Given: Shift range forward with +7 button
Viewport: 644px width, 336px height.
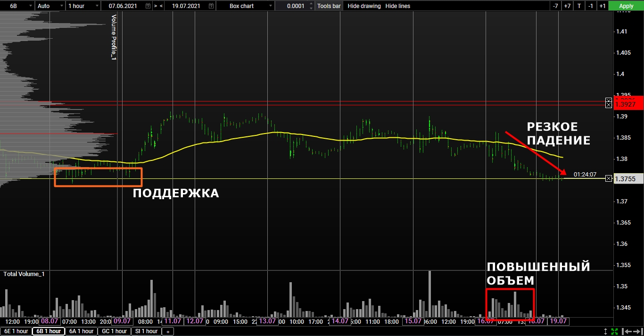Looking at the screenshot, I should 567,6.
